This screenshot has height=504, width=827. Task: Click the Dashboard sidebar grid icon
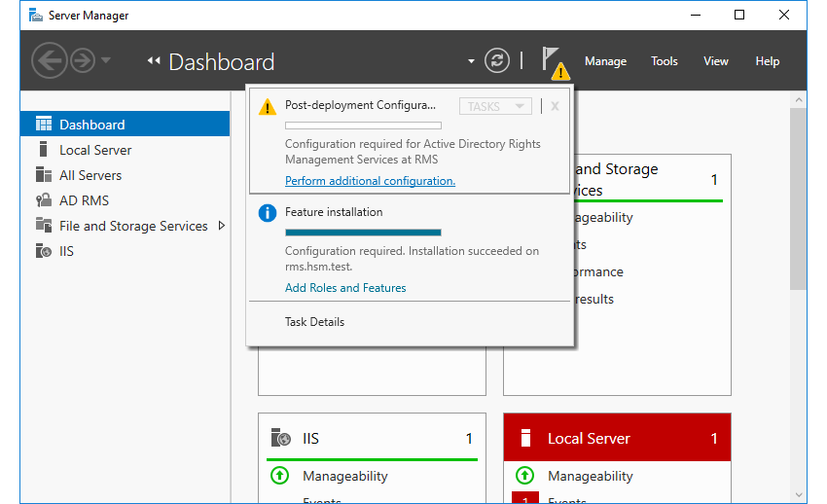pos(44,124)
